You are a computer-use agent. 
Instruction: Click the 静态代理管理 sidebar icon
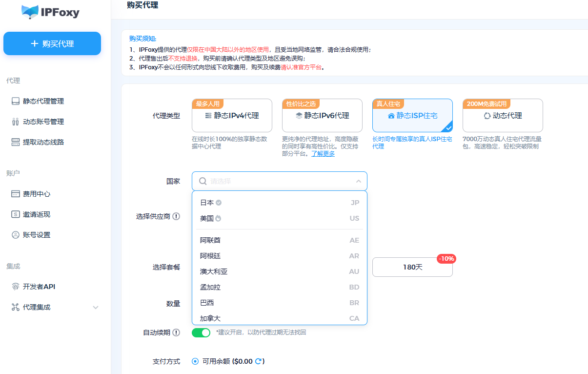point(16,101)
